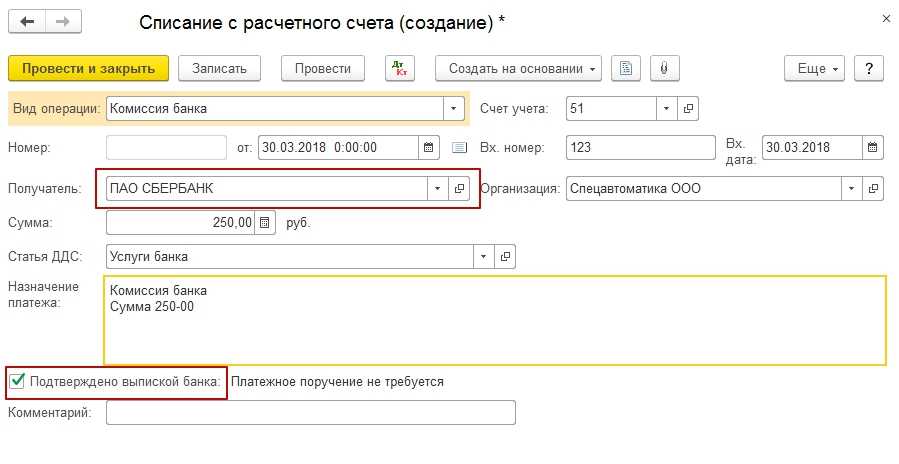899x464 pixels.
Task: Open Организация Спецавтоматика item form
Action: tap(873, 188)
